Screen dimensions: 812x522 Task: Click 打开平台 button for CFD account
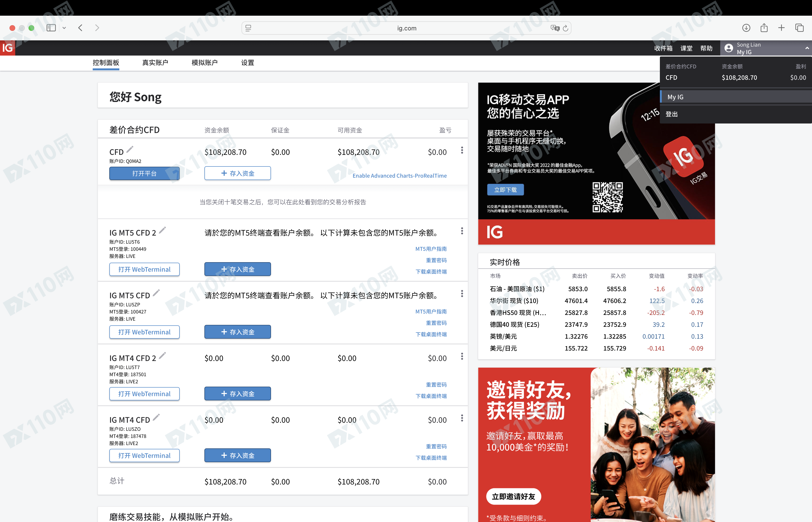click(x=144, y=173)
